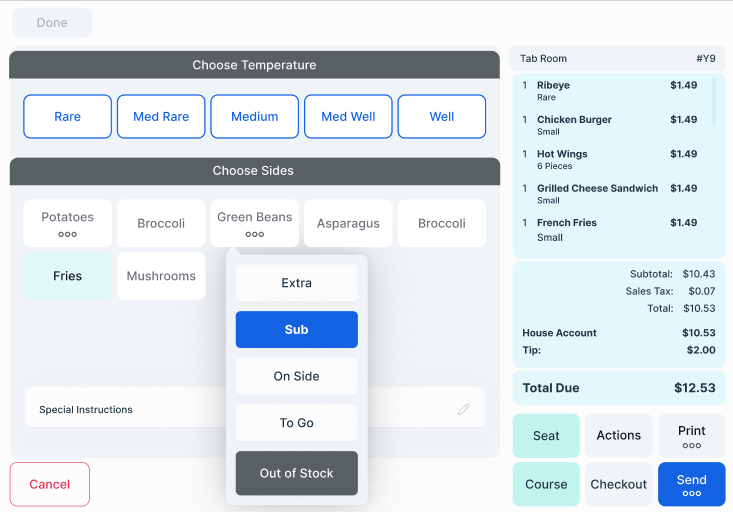Viewport: 733px width, 512px height.
Task: Click the pencil edit icon in Special Instructions
Action: (x=463, y=409)
